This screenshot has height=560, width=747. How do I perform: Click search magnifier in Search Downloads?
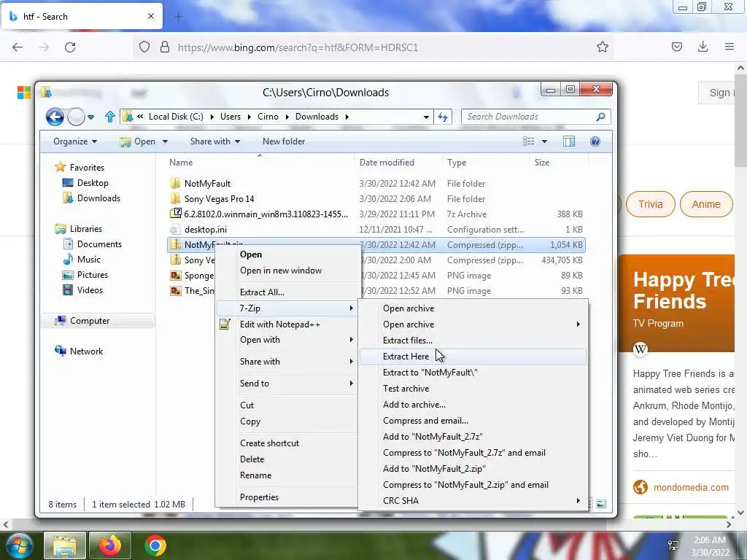[x=601, y=117]
